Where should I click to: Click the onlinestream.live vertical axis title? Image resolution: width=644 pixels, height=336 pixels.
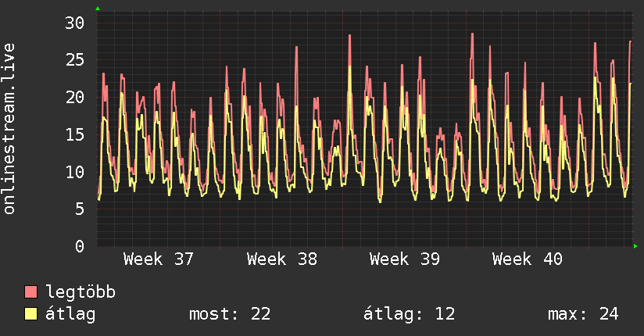tap(9, 129)
